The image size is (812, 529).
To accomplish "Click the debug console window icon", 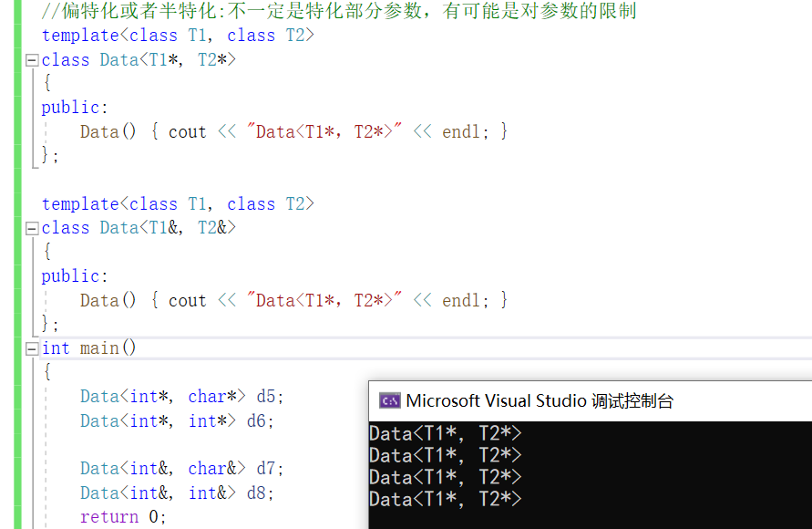I will pyautogui.click(x=390, y=400).
